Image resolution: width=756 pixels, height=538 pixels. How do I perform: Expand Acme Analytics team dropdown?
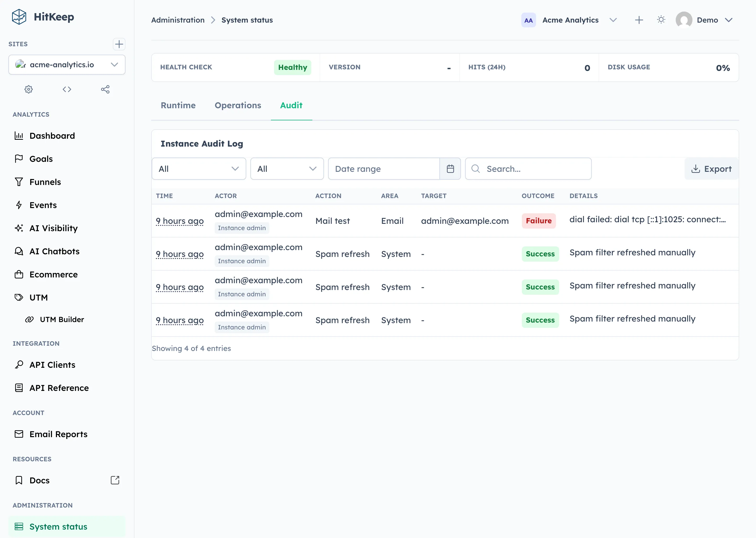(x=613, y=20)
